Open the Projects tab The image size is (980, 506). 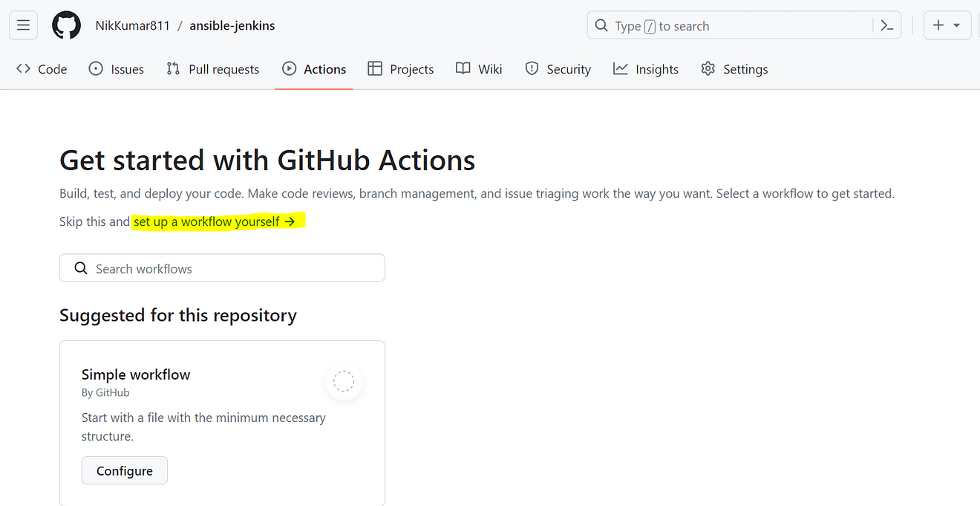pyautogui.click(x=401, y=69)
